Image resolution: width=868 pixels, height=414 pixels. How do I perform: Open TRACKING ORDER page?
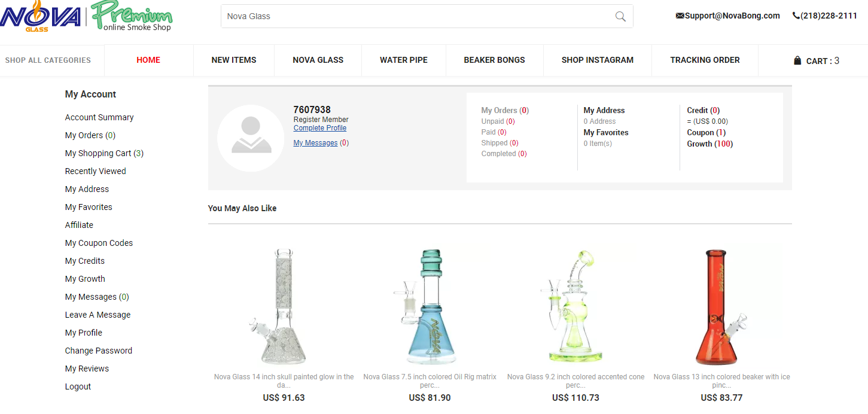[705, 60]
